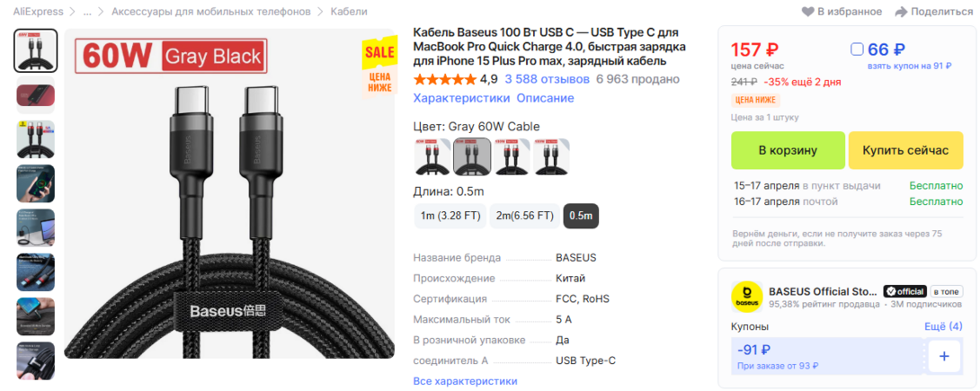Viewport: 980px width, 391px height.
Task: Add product to favorites with heart icon
Action: pos(807,12)
